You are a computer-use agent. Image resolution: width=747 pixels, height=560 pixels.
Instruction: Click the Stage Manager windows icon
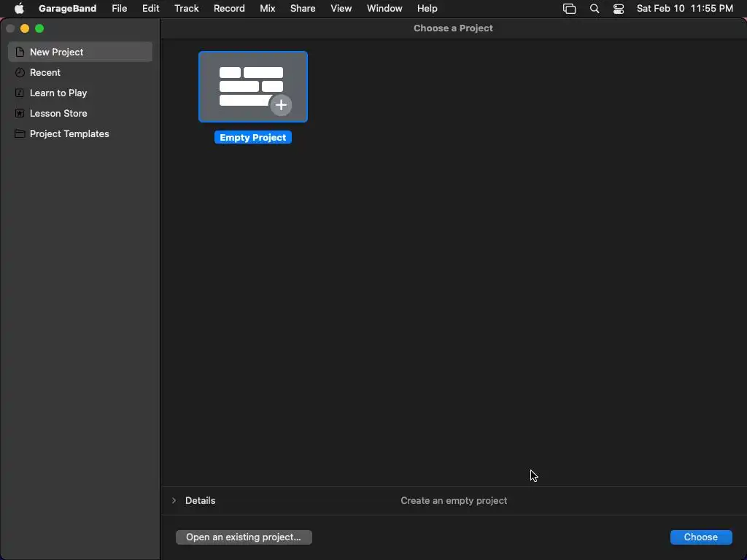pos(569,9)
